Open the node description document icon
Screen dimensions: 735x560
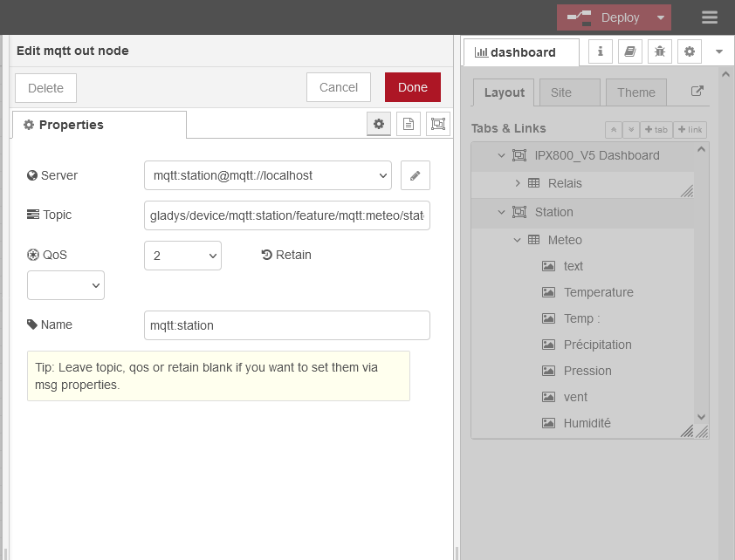pos(408,125)
